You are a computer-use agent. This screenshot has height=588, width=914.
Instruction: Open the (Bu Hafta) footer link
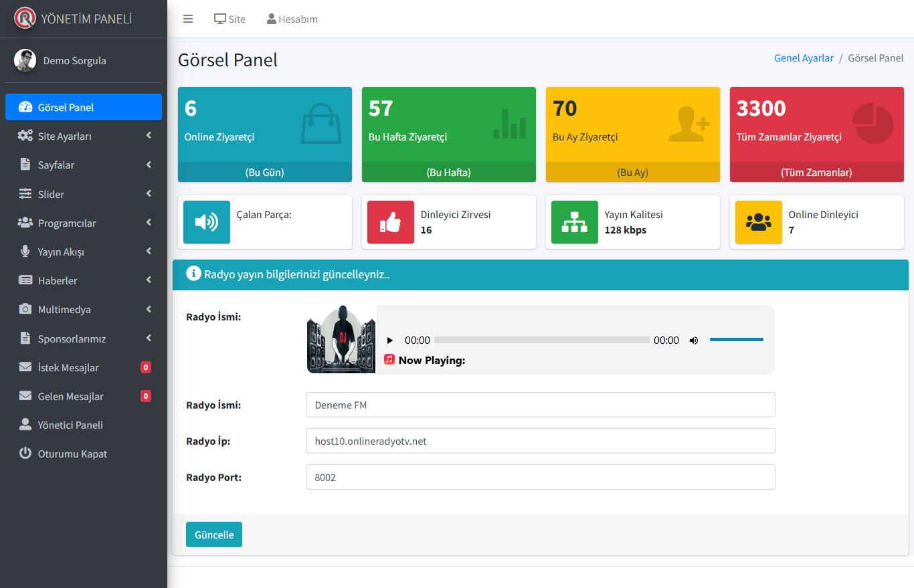click(x=448, y=172)
